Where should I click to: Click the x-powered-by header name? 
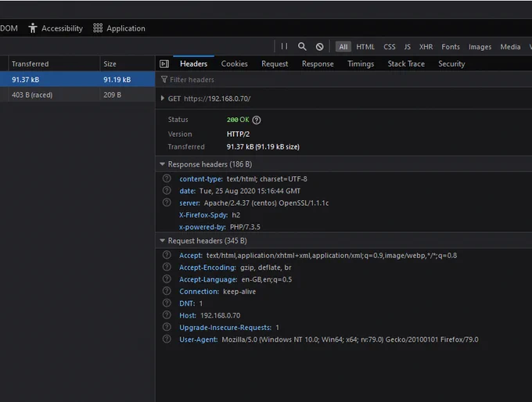(x=202, y=227)
